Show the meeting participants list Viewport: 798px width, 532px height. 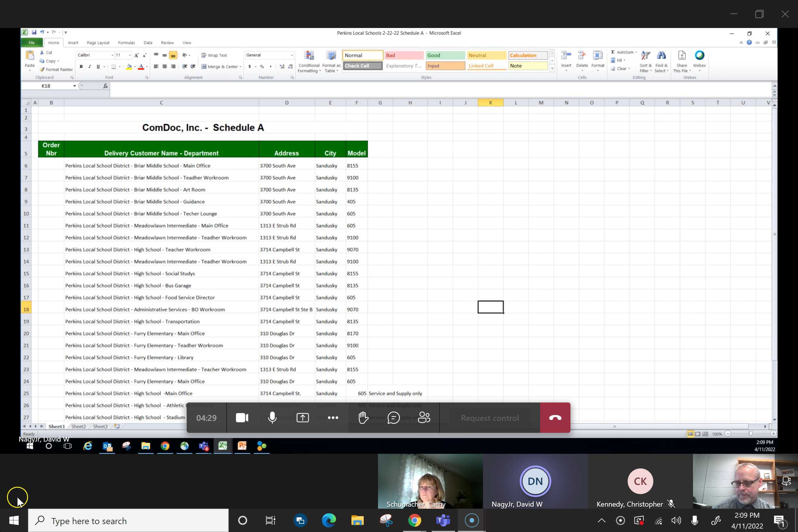click(424, 418)
